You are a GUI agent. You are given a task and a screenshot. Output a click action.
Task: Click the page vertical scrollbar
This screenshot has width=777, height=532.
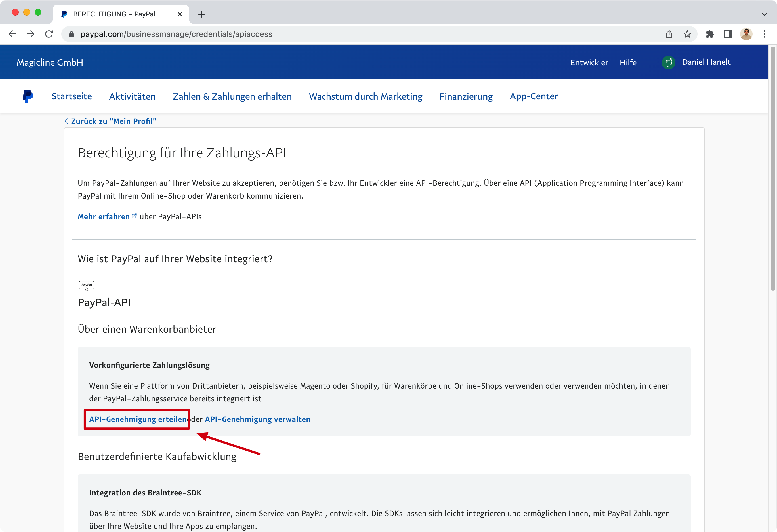coord(773,169)
